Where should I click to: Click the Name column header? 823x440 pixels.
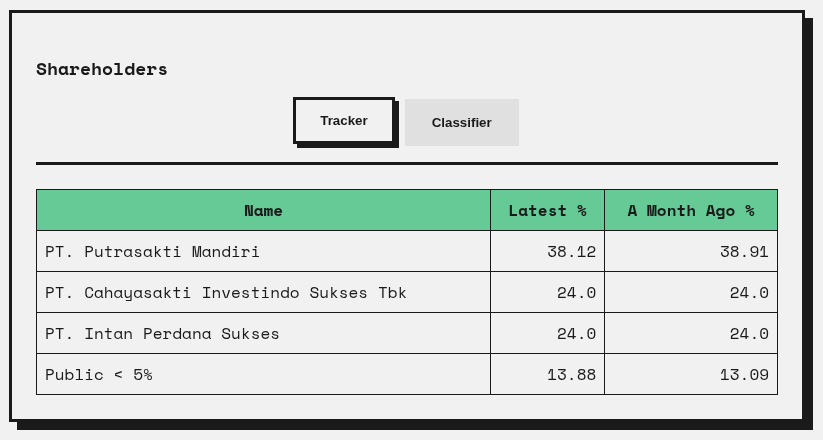pos(263,210)
